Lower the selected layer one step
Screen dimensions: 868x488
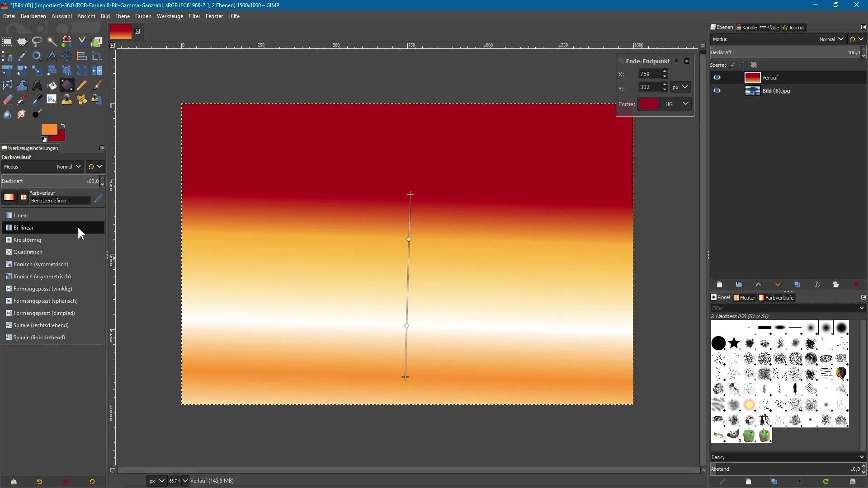[x=778, y=285]
